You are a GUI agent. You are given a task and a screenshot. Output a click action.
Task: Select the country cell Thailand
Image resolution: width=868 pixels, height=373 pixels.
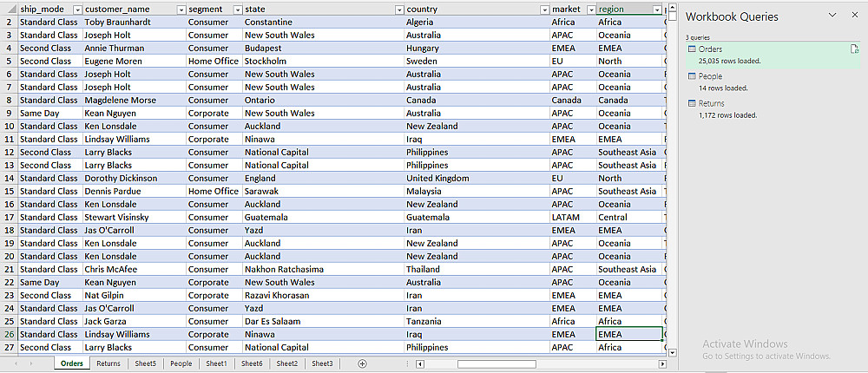[477, 269]
